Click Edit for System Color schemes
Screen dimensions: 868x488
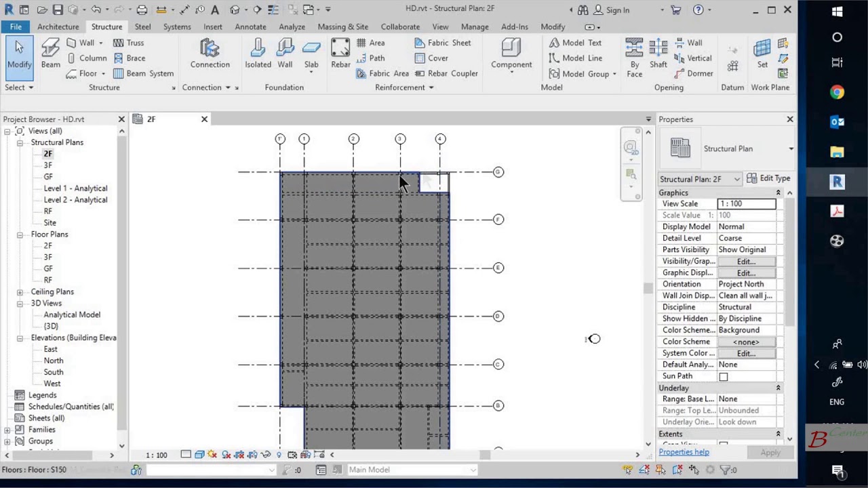(x=746, y=354)
